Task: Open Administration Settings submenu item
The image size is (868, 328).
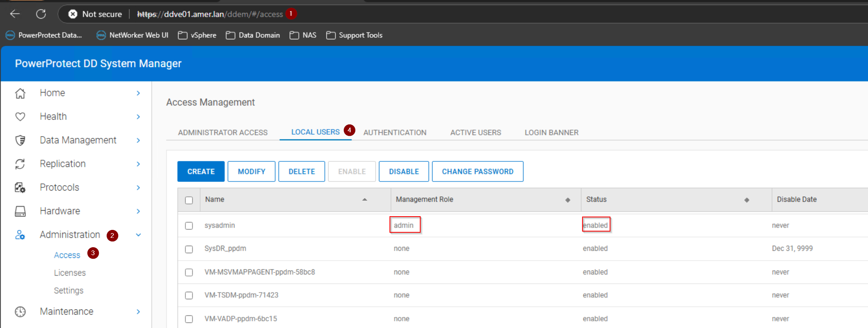Action: pyautogui.click(x=69, y=291)
